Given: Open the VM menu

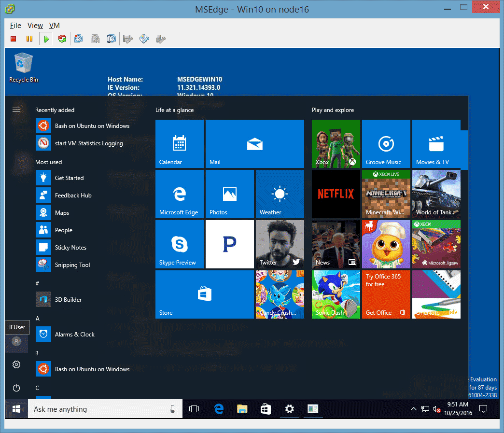Looking at the screenshot, I should [55, 26].
